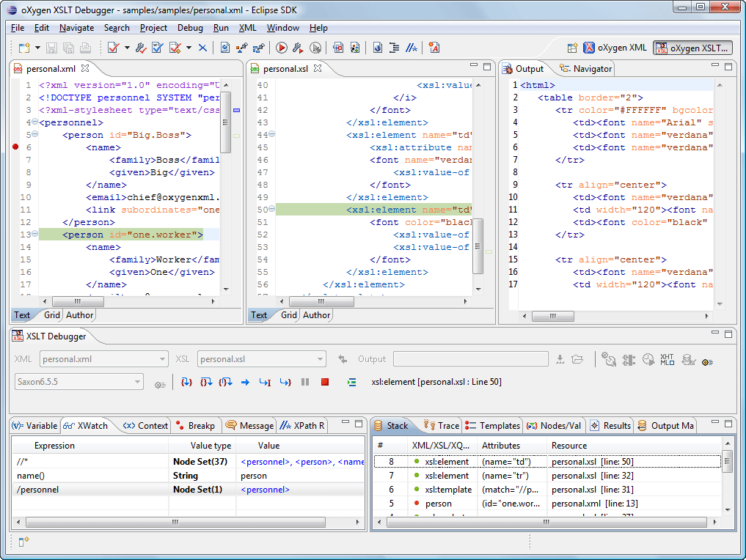Switch personal.xsl editor to Author mode
This screenshot has height=560, width=746.
[x=316, y=314]
